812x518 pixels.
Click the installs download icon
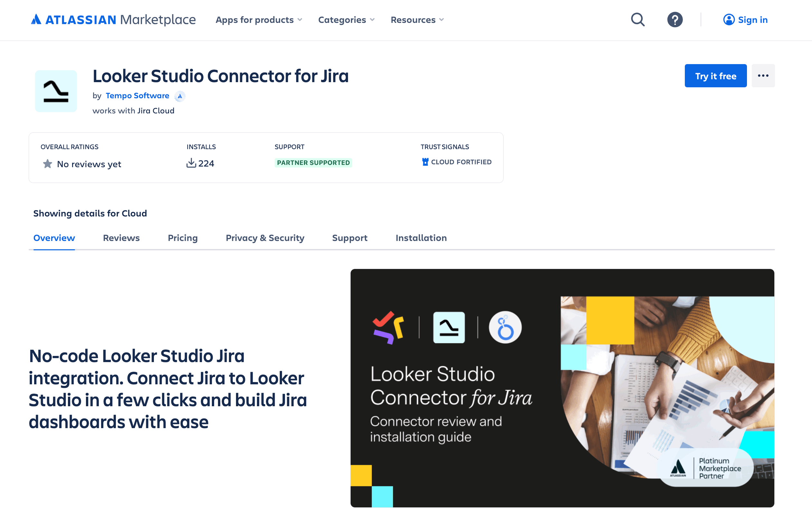click(x=191, y=163)
